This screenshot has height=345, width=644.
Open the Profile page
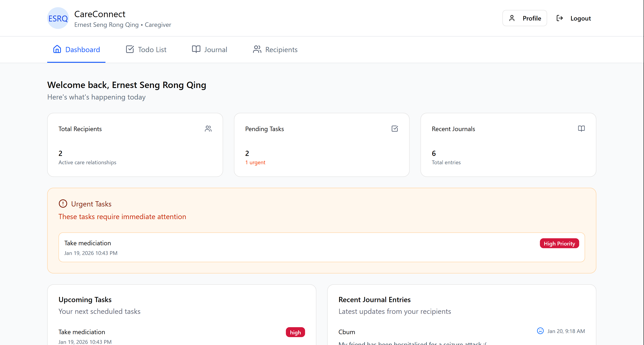tap(525, 18)
